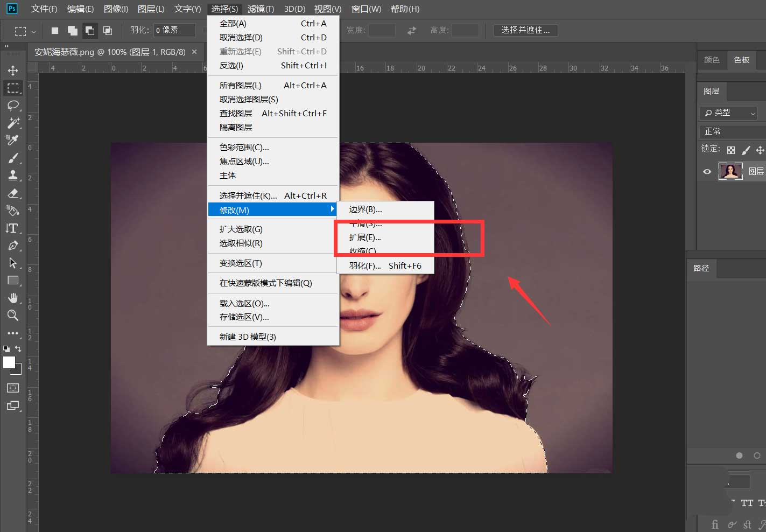Change the screen mode icon
The height and width of the screenshot is (532, 766).
[x=13, y=405]
